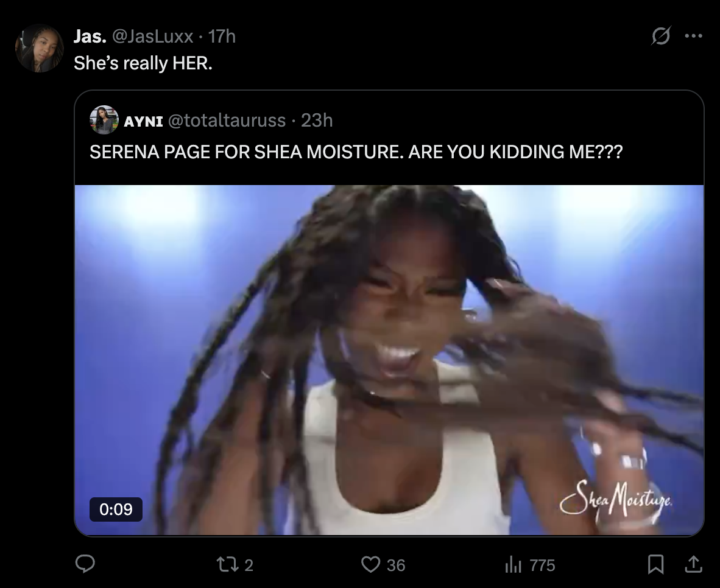The width and height of the screenshot is (720, 588).
Task: Visit the @JasLuxx handle
Action: pyautogui.click(x=152, y=37)
